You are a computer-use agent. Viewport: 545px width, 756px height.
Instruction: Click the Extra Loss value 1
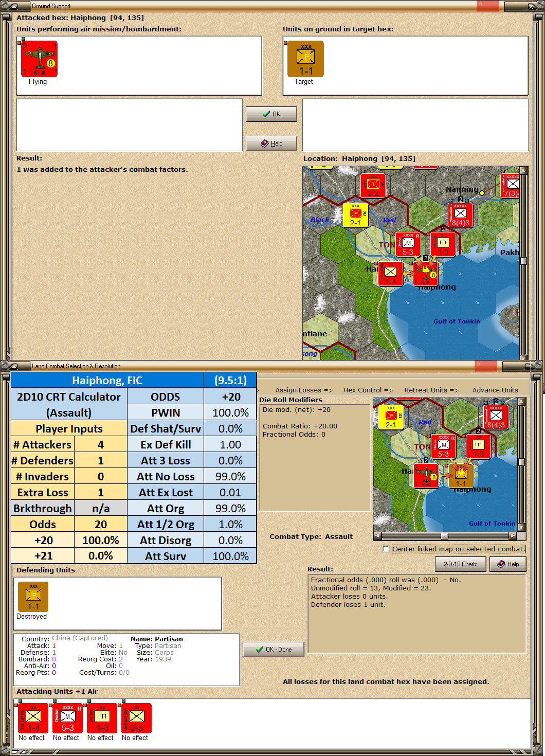(101, 492)
